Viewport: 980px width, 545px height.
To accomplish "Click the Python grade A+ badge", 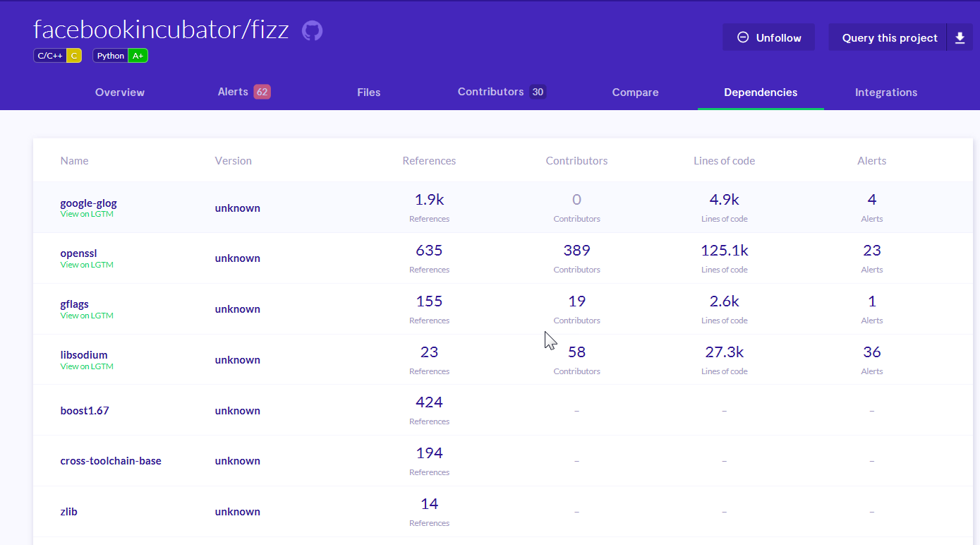I will coord(120,56).
